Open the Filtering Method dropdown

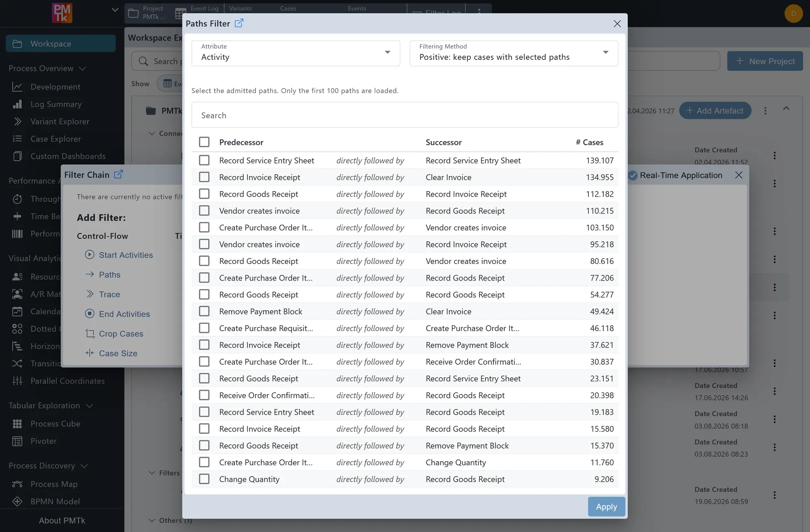pyautogui.click(x=514, y=53)
